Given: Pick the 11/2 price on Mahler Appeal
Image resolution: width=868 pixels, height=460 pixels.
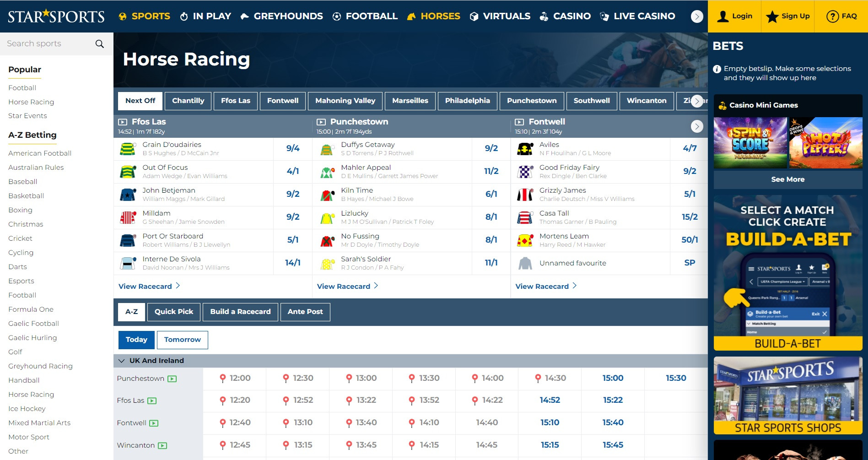Looking at the screenshot, I should [x=491, y=171].
